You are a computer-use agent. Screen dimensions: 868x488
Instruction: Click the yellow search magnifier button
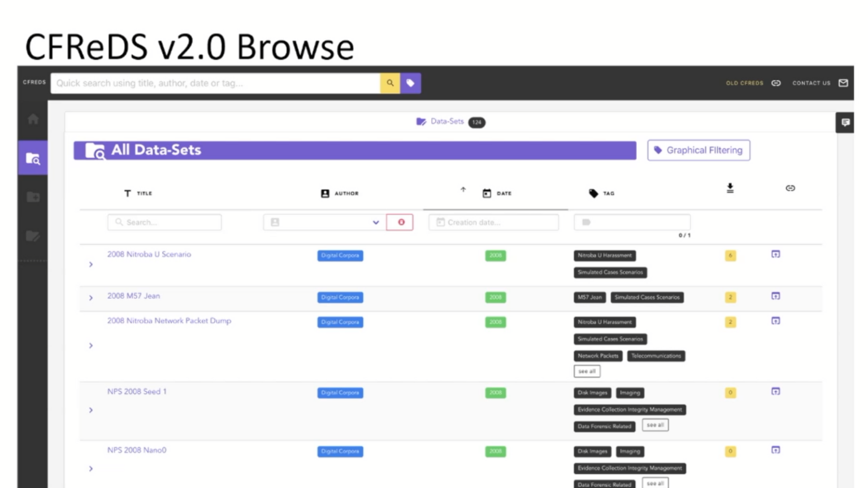[390, 83]
